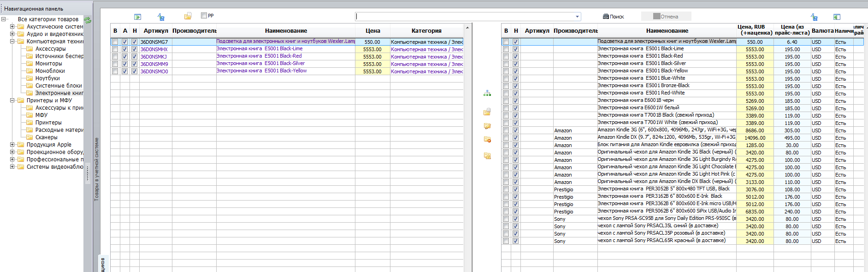Select the Электронные книги category

59,93
